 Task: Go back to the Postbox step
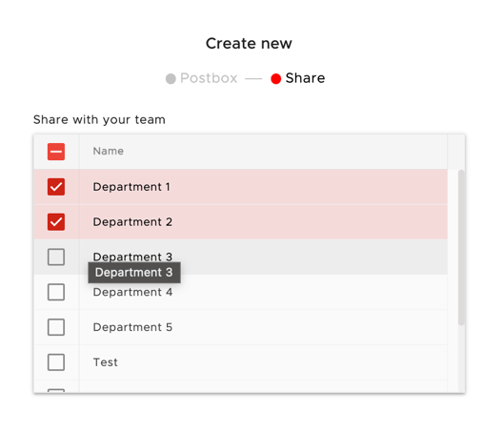pos(209,78)
